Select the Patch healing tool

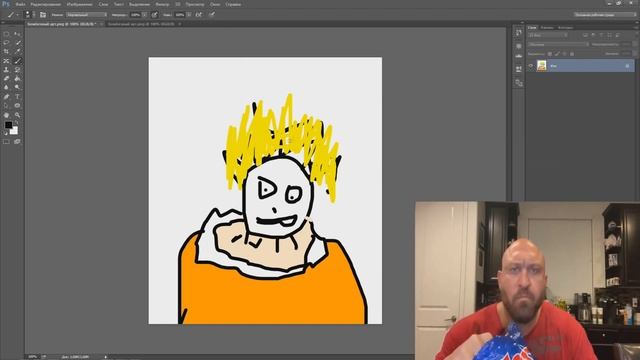click(6, 61)
